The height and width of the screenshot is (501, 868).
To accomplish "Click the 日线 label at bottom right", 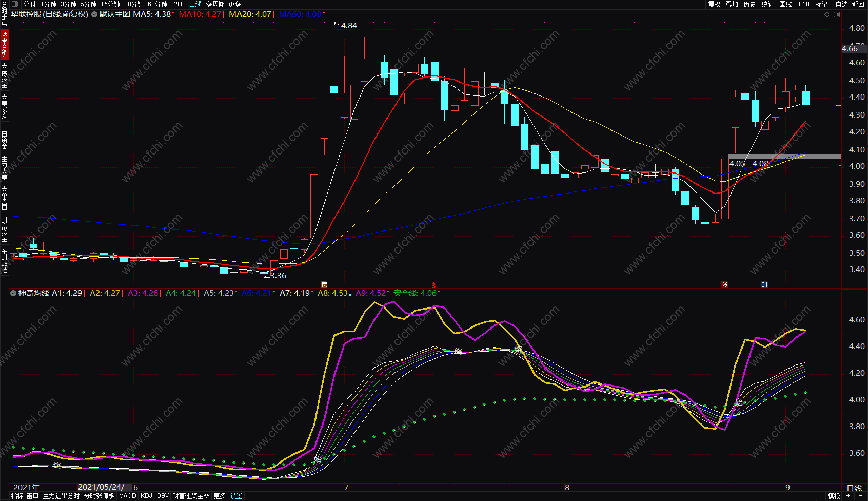I will [854, 488].
